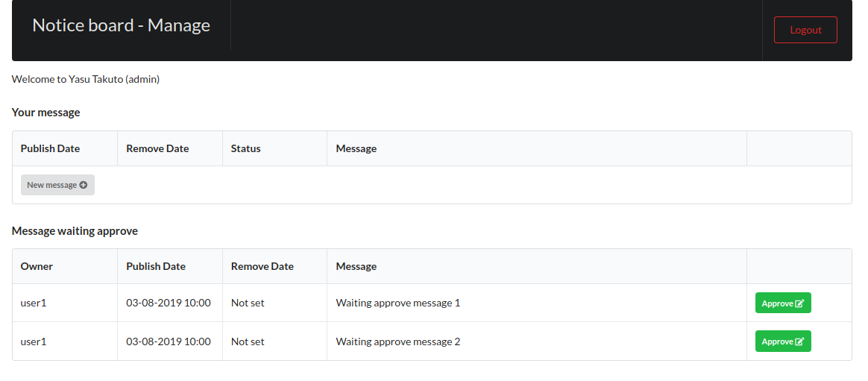Click the Status column header

point(246,148)
